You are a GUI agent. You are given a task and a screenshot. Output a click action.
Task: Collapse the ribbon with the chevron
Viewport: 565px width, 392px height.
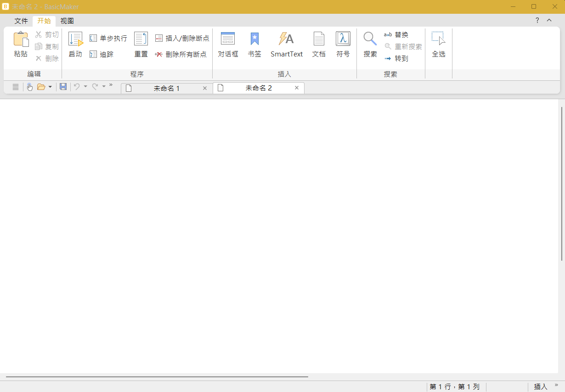pos(549,20)
